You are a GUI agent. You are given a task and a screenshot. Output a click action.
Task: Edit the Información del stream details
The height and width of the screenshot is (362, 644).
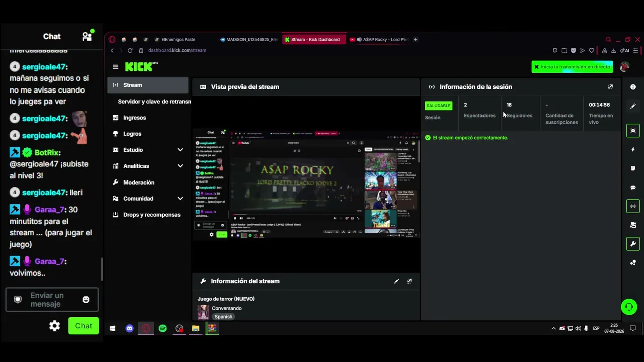[x=396, y=281]
